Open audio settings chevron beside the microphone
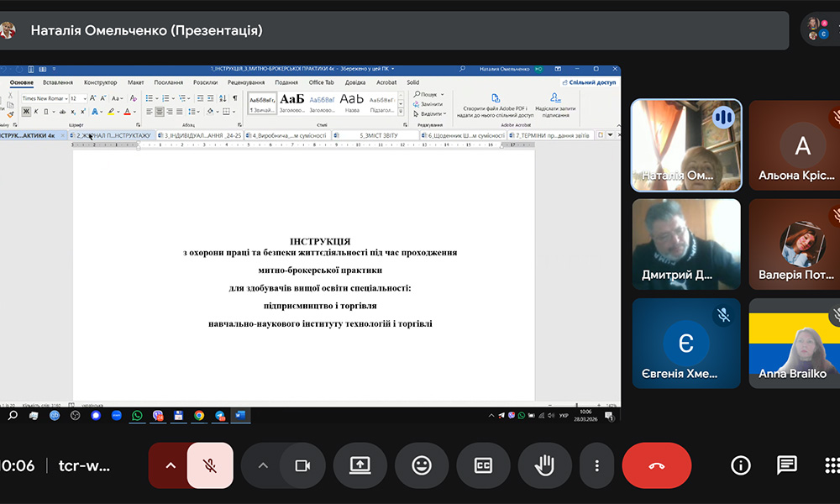Screen dimensions: 840x504 pyautogui.click(x=171, y=465)
